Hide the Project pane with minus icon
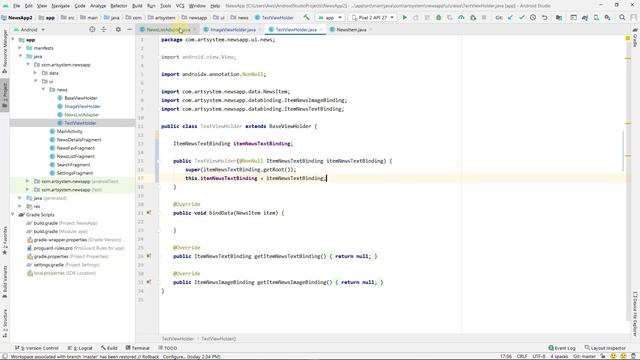Viewport: 640px width, 360px height. click(129, 29)
